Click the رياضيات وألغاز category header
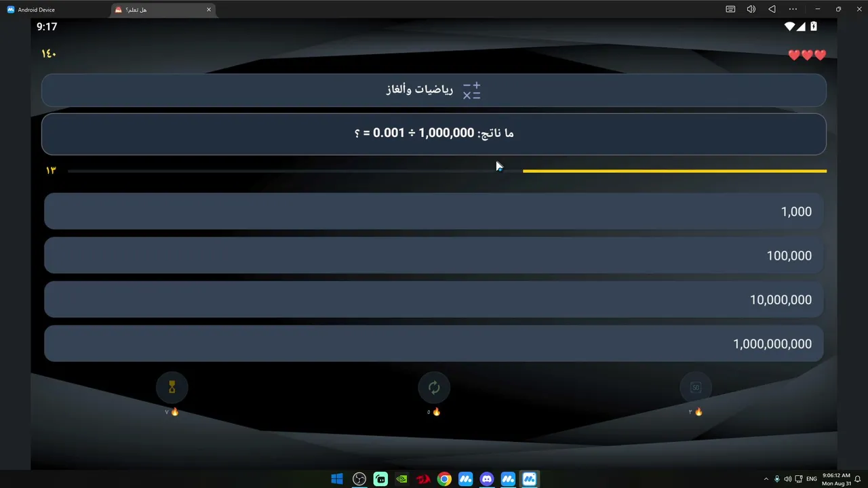868x488 pixels. [x=434, y=90]
